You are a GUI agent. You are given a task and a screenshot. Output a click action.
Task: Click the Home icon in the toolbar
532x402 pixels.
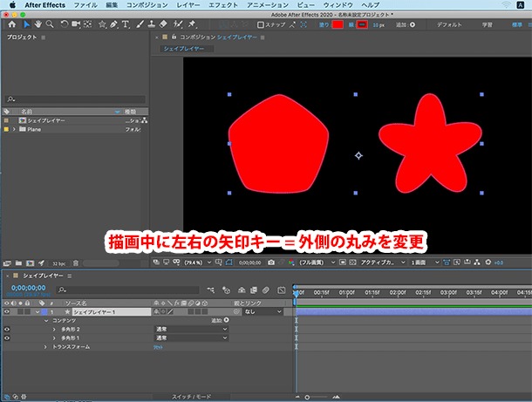click(12, 24)
